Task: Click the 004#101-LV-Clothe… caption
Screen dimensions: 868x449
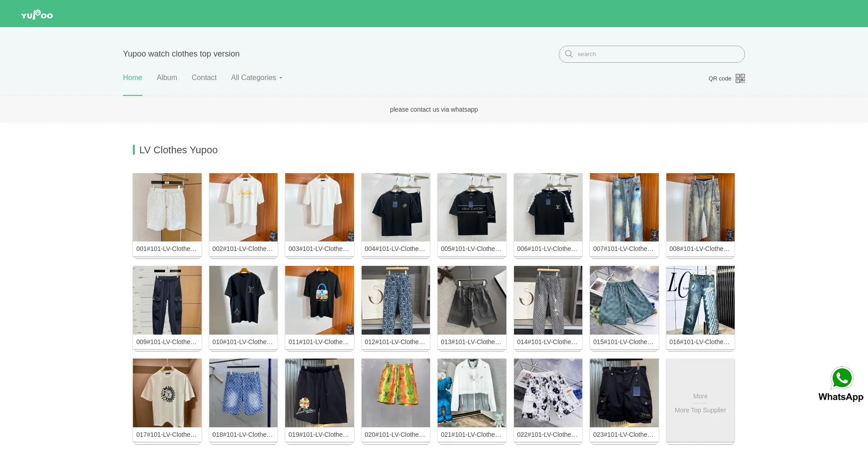Action: [x=395, y=249]
